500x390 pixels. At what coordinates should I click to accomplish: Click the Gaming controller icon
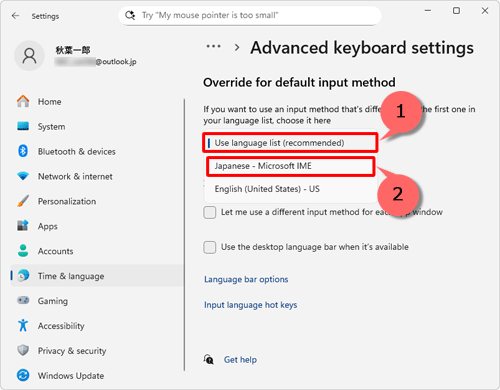tap(23, 300)
